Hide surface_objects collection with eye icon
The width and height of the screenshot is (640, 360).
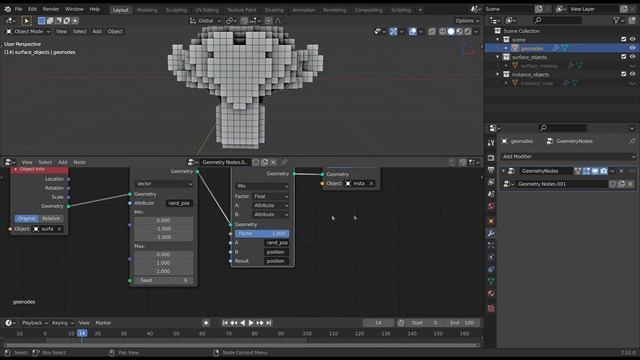(633, 57)
